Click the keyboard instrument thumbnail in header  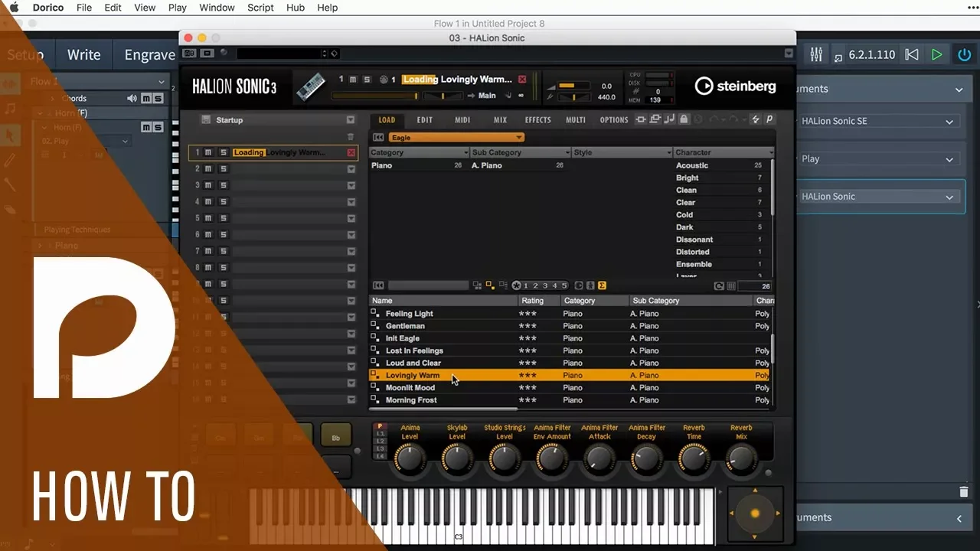311,86
